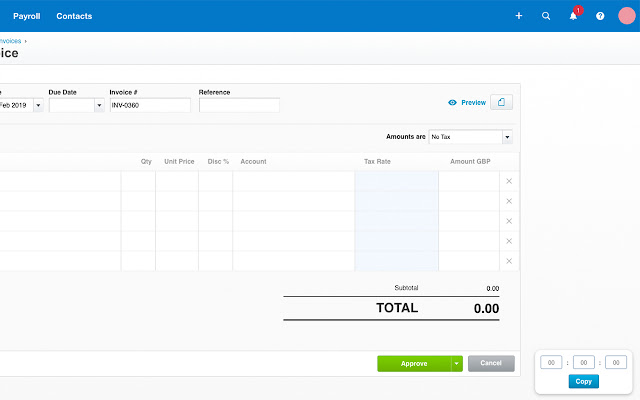Click the Preview link

[x=467, y=102]
